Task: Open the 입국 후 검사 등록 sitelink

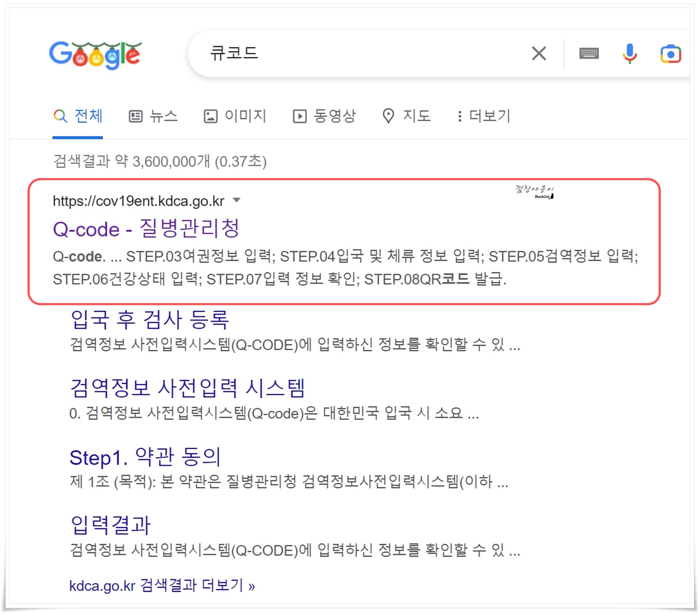Action: pos(149,320)
